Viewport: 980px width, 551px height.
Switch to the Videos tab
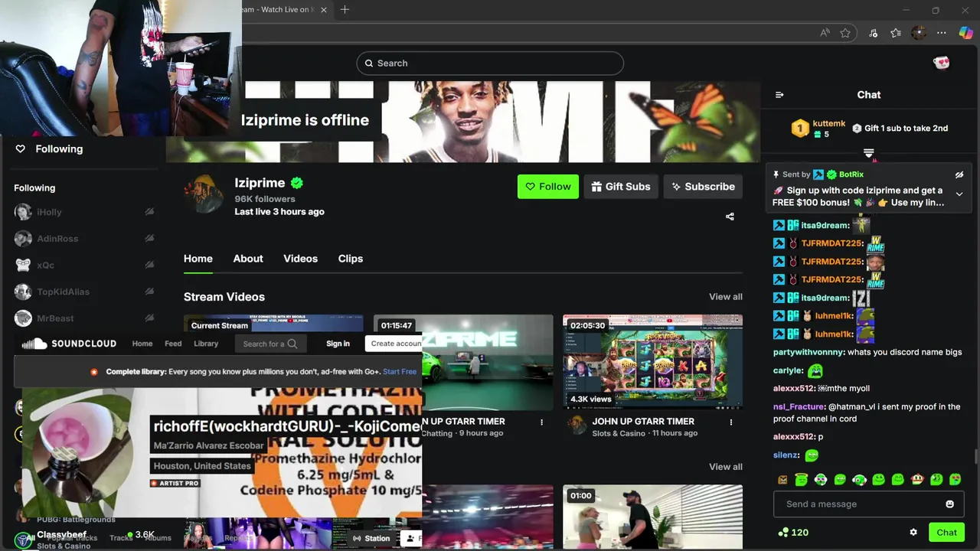[x=300, y=259]
